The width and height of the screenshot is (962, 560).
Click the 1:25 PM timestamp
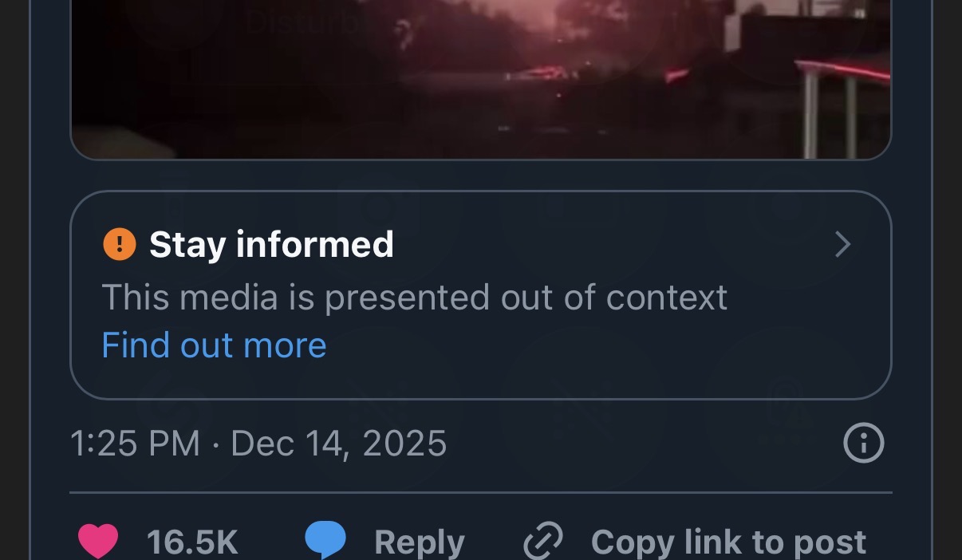click(135, 444)
